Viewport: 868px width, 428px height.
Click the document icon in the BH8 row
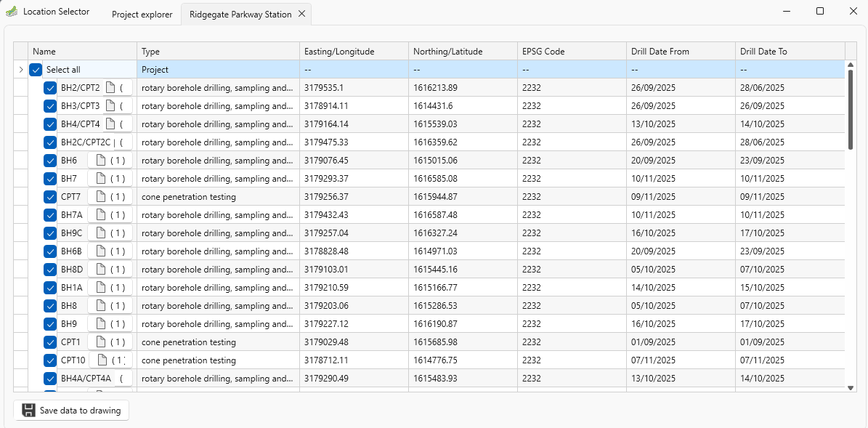[101, 306]
